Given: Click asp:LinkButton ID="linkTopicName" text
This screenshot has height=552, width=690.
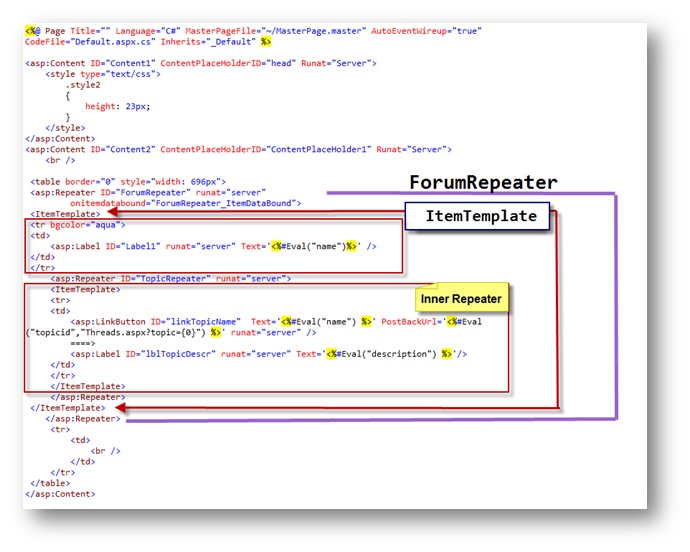Looking at the screenshot, I should (x=156, y=322).
